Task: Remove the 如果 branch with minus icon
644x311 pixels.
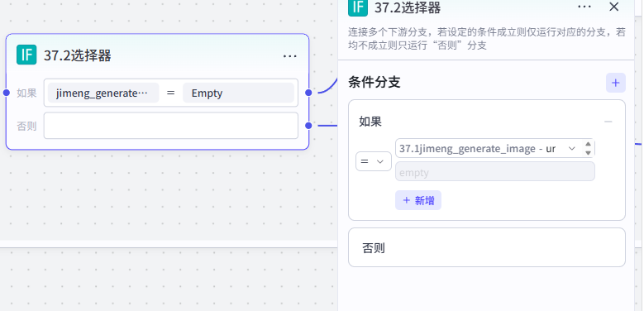Action: pos(608,122)
